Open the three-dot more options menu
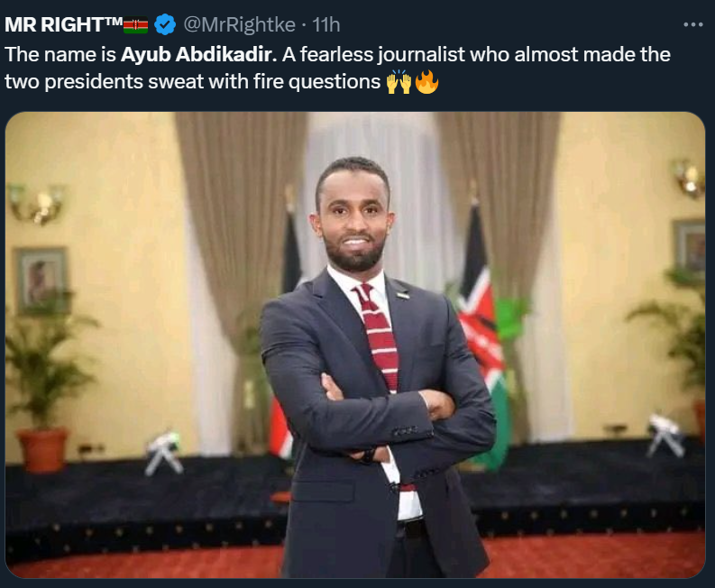The height and width of the screenshot is (588, 715). (x=693, y=24)
